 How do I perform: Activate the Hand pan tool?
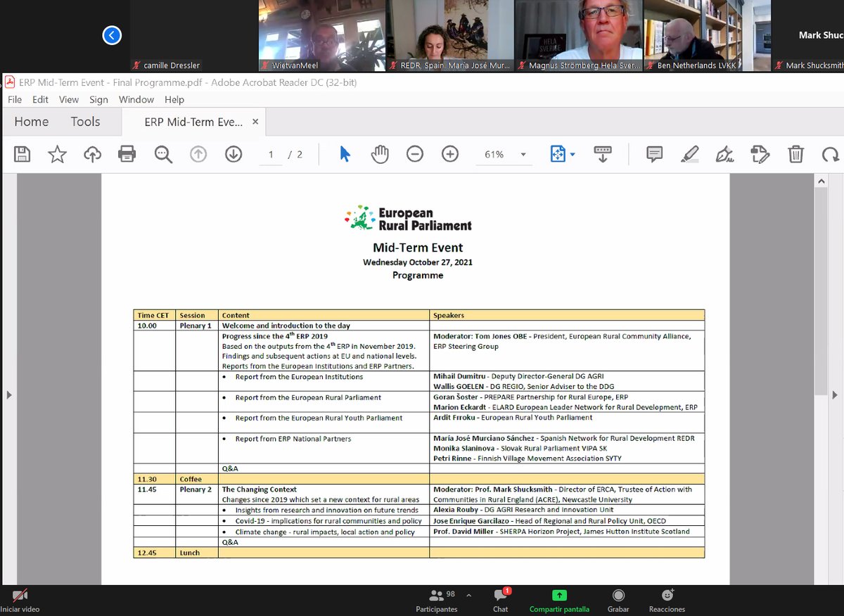pos(380,154)
